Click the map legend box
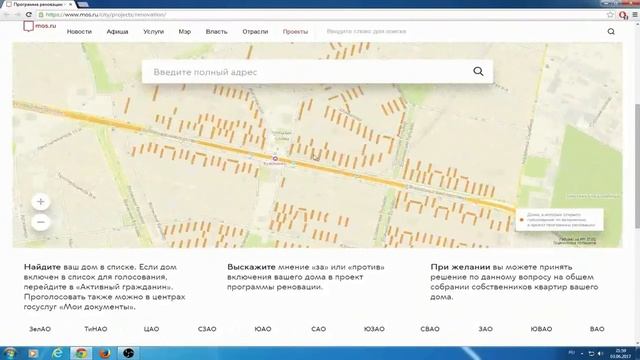 pos(559,220)
